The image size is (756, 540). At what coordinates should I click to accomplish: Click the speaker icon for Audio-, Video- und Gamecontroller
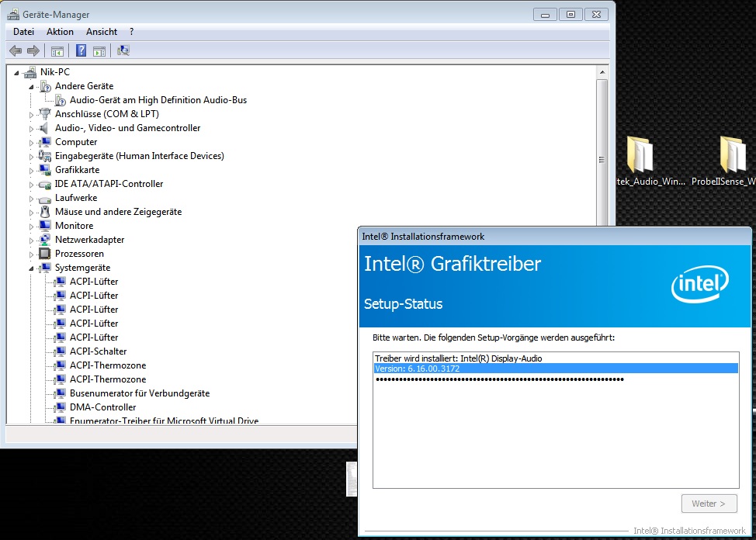coord(44,128)
